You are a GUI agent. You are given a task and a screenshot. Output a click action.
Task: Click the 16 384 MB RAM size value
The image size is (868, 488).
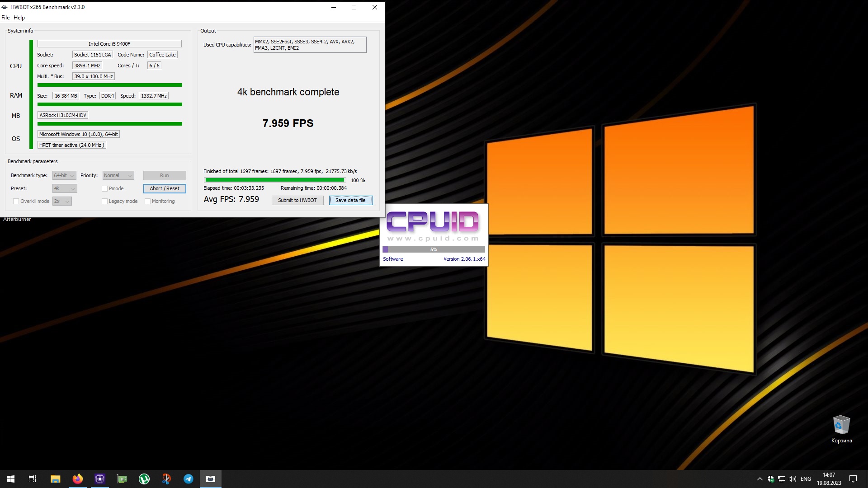pos(66,96)
